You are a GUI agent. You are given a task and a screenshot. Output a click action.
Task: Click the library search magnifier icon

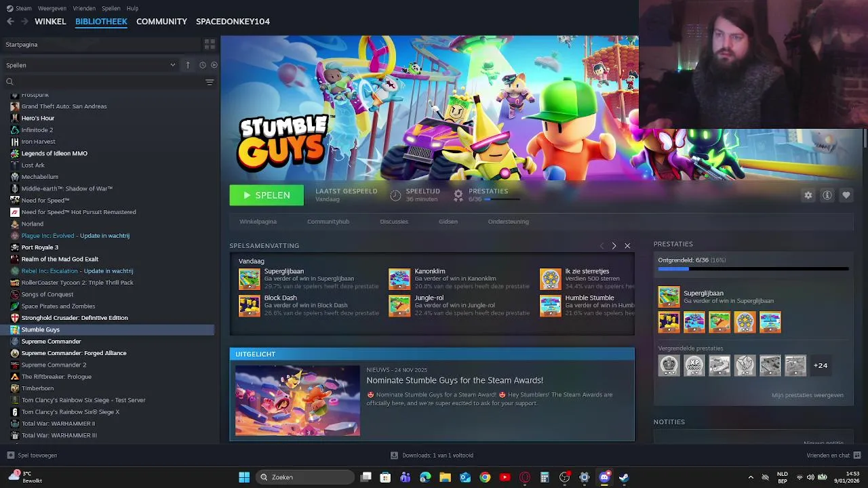pyautogui.click(x=9, y=82)
